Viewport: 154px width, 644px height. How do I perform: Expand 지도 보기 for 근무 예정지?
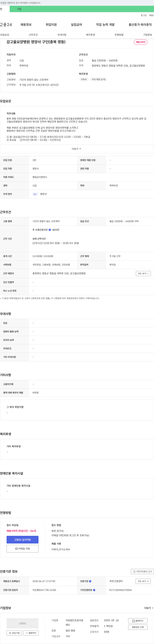point(143,274)
